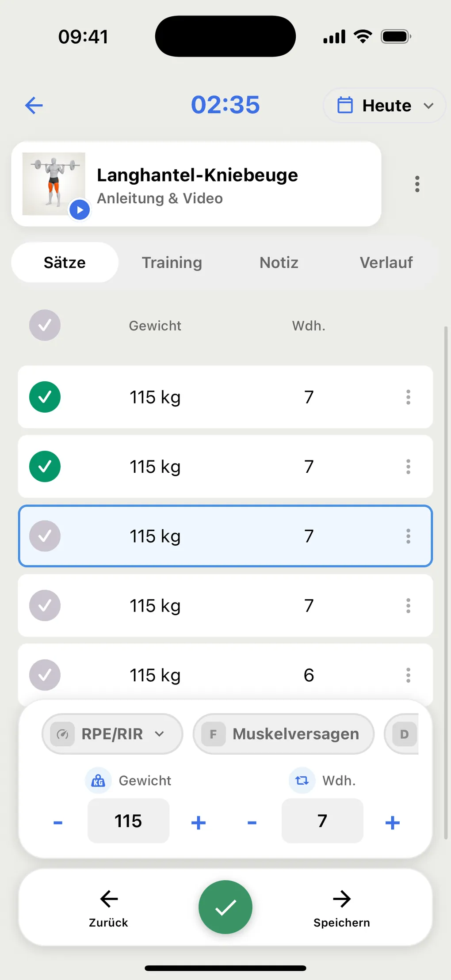Play the Langhantel-Kniebeuge exercise video
The image size is (451, 980).
pyautogui.click(x=80, y=210)
